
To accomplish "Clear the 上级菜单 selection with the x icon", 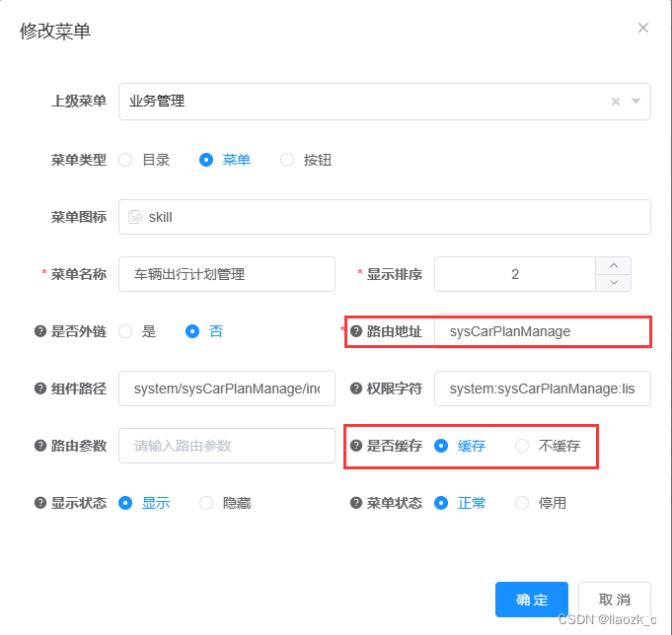I will coord(616,102).
